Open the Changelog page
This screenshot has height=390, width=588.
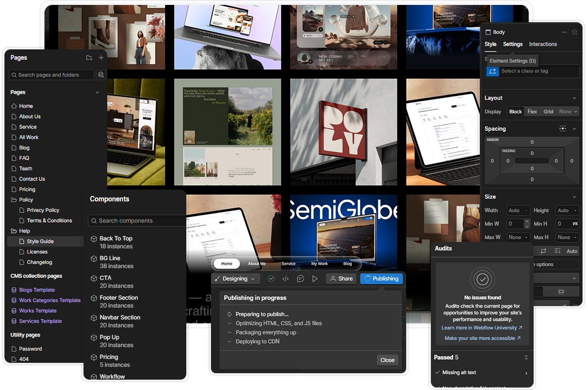tap(39, 262)
